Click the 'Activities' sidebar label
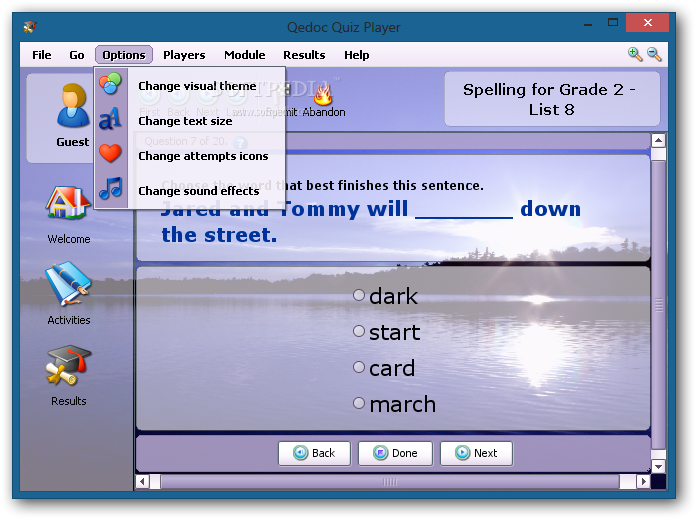The width and height of the screenshot is (696, 519). pos(69,320)
